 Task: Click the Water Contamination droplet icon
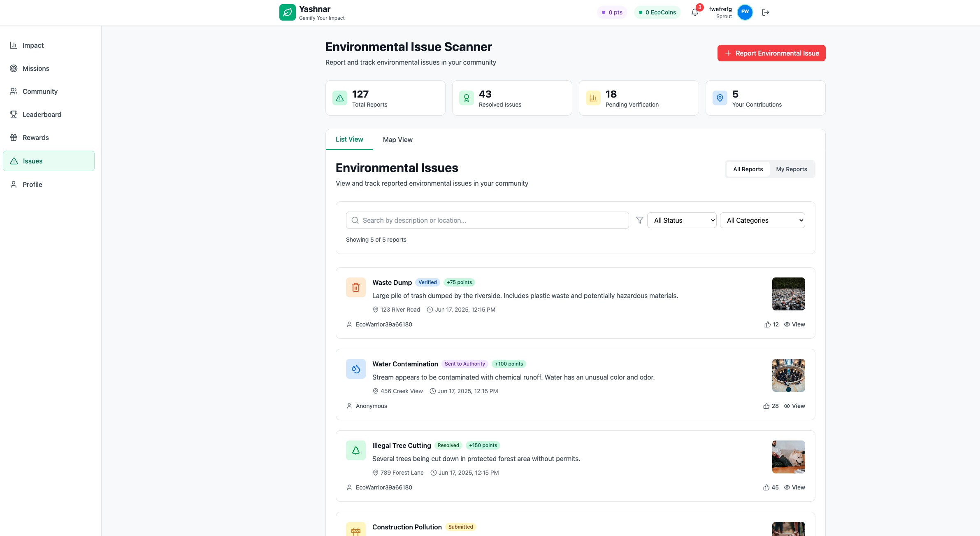[x=356, y=369]
